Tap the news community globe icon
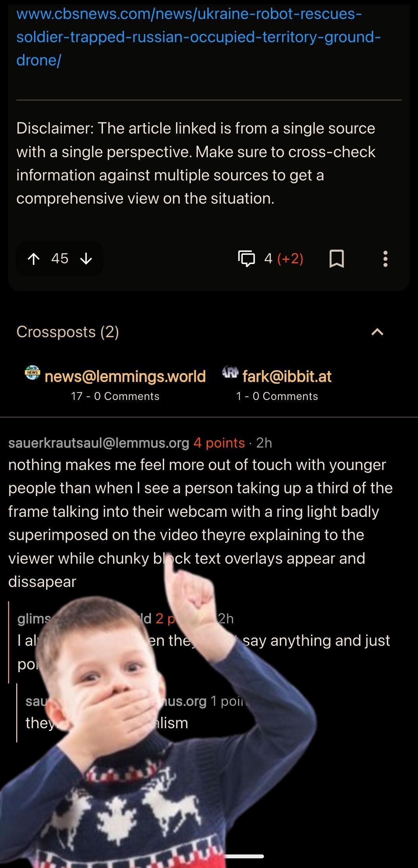 point(33,372)
